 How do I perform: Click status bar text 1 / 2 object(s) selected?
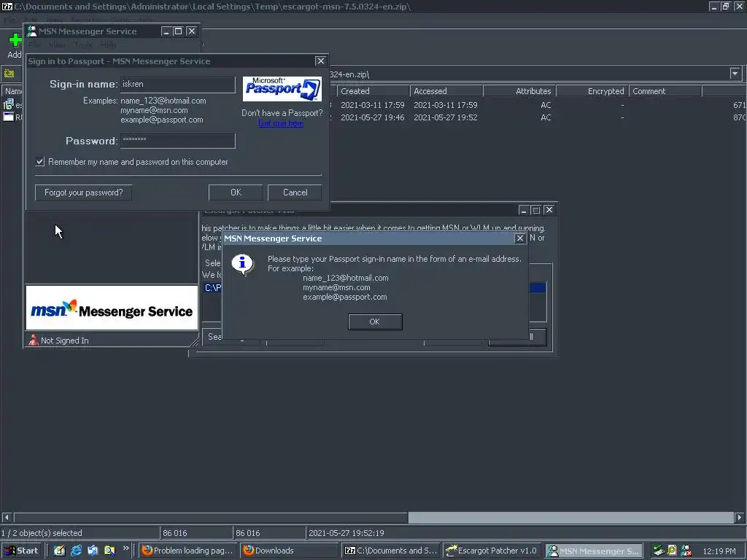pos(42,533)
